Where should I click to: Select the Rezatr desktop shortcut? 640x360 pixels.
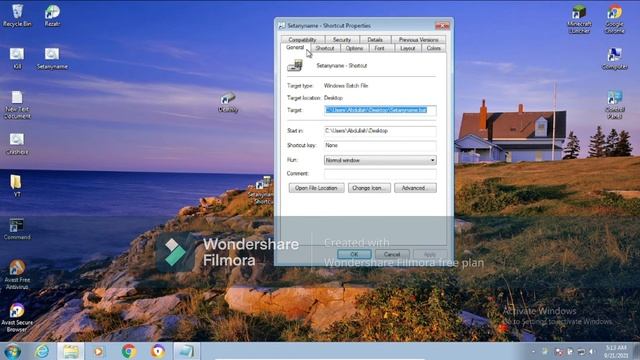coord(52,16)
